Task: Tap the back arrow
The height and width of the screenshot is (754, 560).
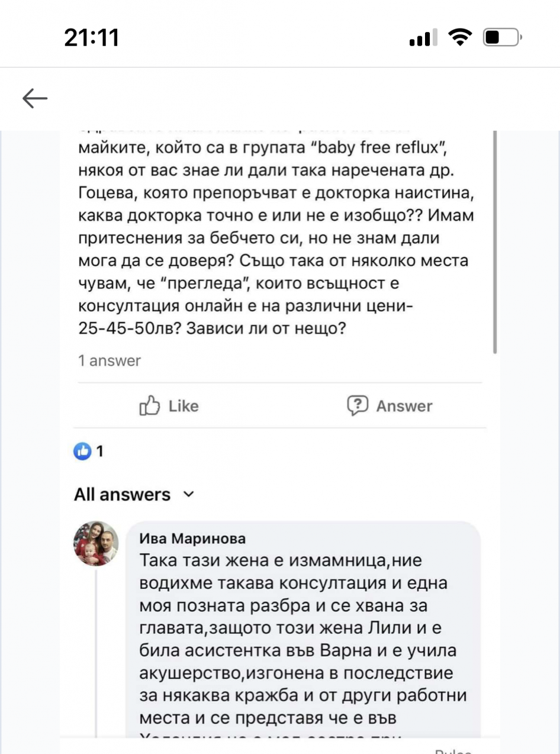Action: (35, 99)
